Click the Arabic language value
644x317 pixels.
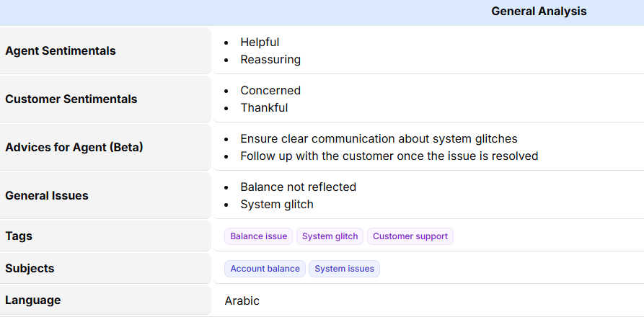click(242, 301)
